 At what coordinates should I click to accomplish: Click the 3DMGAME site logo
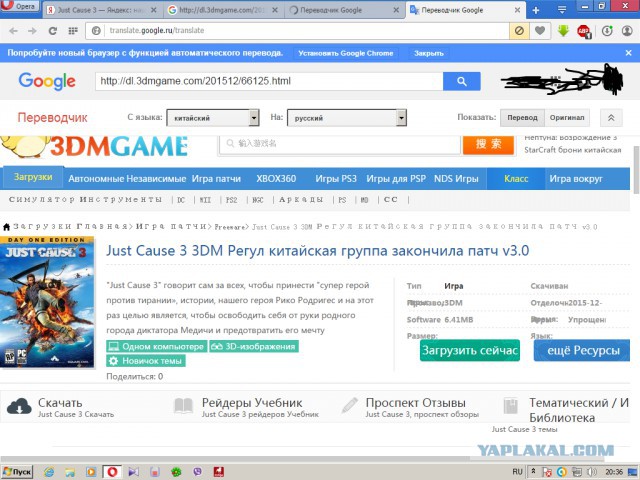(x=95, y=147)
